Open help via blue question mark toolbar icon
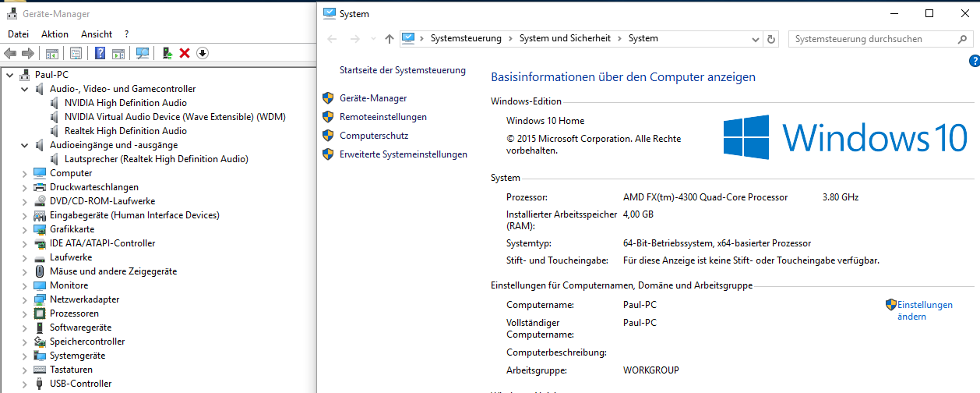The height and width of the screenshot is (393, 980). [100, 53]
